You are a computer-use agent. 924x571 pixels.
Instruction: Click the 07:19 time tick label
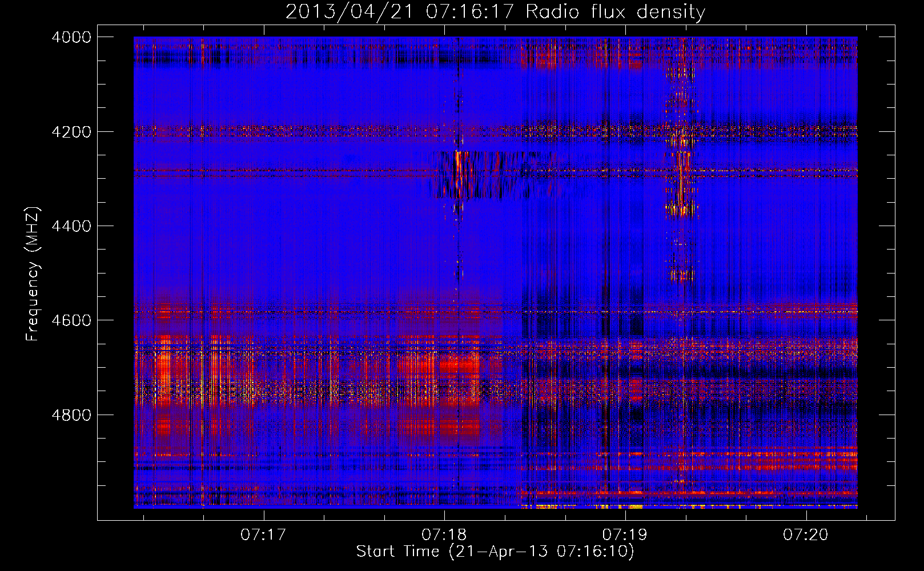click(x=625, y=535)
